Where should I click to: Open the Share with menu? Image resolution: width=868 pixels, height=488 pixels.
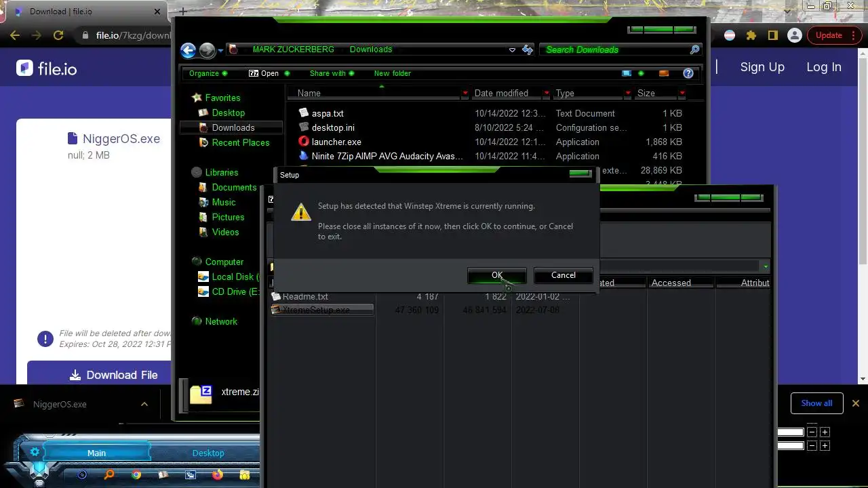tap(332, 73)
